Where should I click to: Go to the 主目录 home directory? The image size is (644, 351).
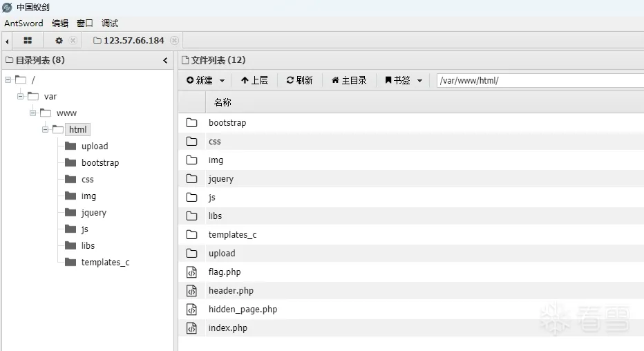[349, 80]
